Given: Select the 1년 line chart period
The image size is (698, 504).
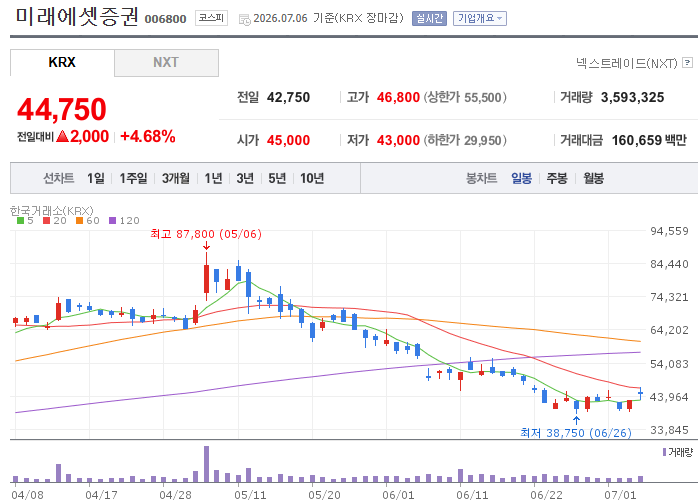Looking at the screenshot, I should tap(213, 178).
